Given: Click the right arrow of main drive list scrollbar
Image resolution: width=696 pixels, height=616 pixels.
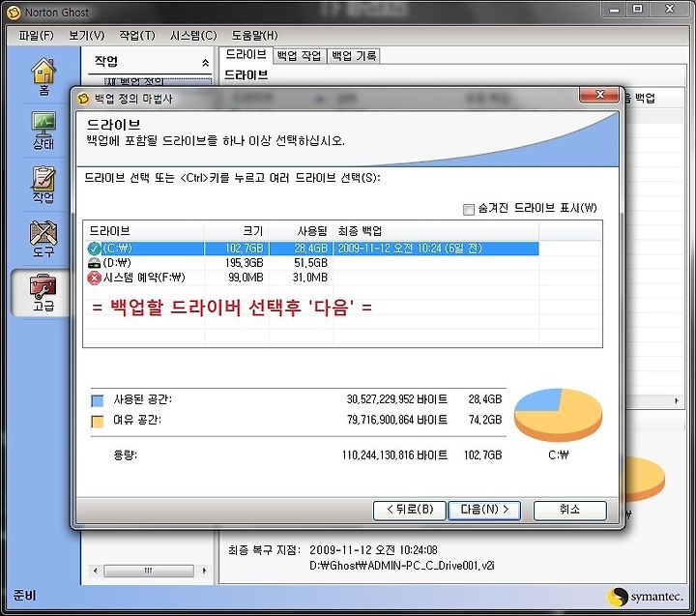Looking at the screenshot, I should tap(677, 401).
